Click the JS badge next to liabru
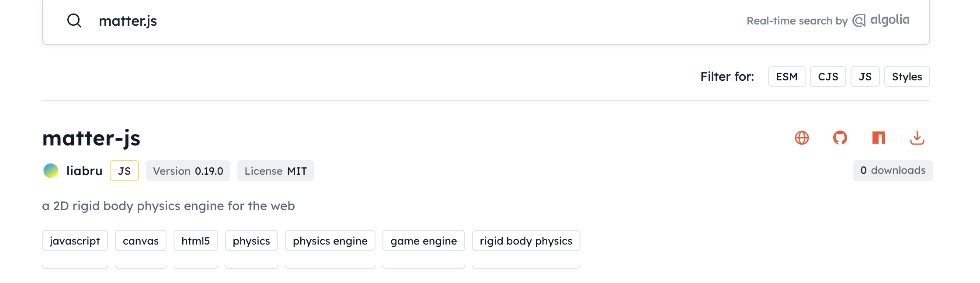 (x=124, y=171)
